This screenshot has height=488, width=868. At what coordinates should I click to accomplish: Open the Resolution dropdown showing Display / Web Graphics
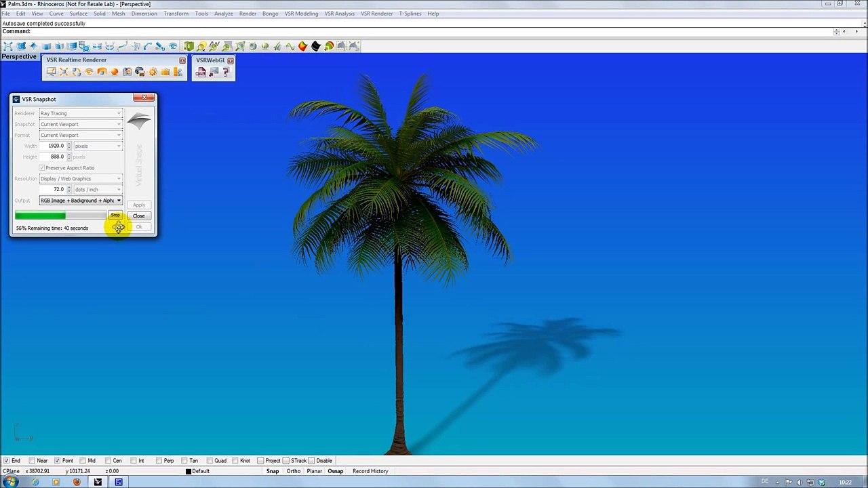[x=81, y=178]
